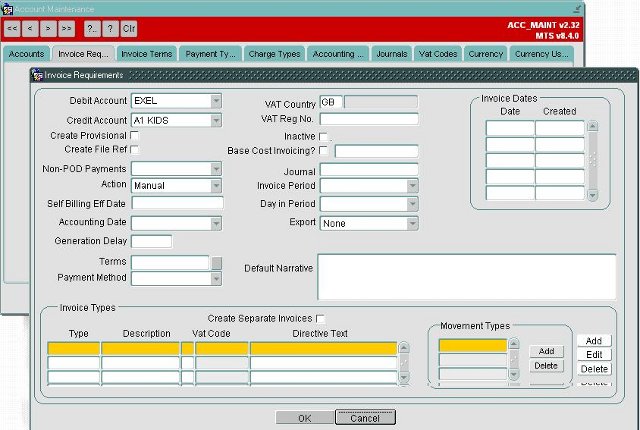
Task: Click Add button for Invoice Types
Action: pyautogui.click(x=594, y=341)
